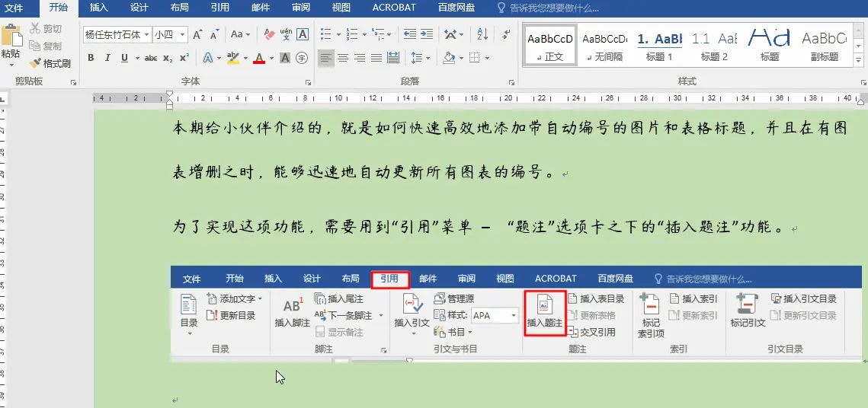Screen dimensions: 868x408
Task: Open the phonetic guide (wén) icon
Action: tap(286, 35)
